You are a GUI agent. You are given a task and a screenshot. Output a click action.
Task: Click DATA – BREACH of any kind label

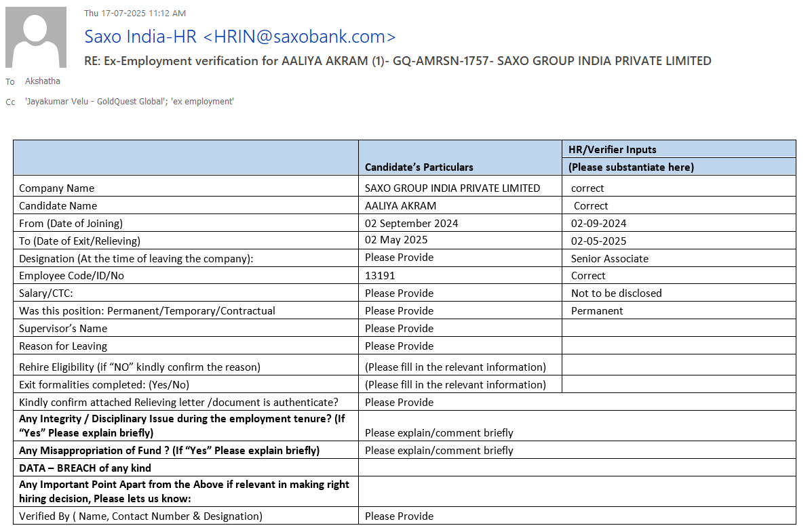[85, 468]
